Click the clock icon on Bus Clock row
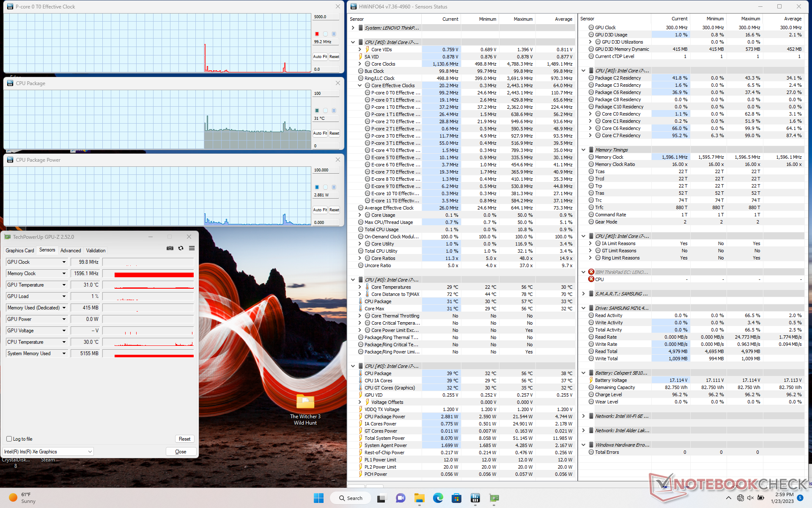Image resolution: width=812 pixels, height=508 pixels. [x=361, y=71]
